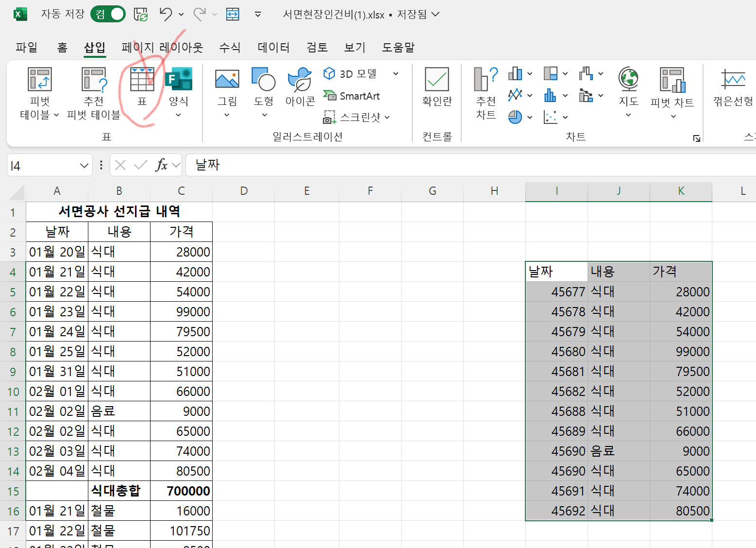Viewport: 756px width, 548px height.
Task: Switch to the View (보기) tab
Action: click(x=354, y=47)
